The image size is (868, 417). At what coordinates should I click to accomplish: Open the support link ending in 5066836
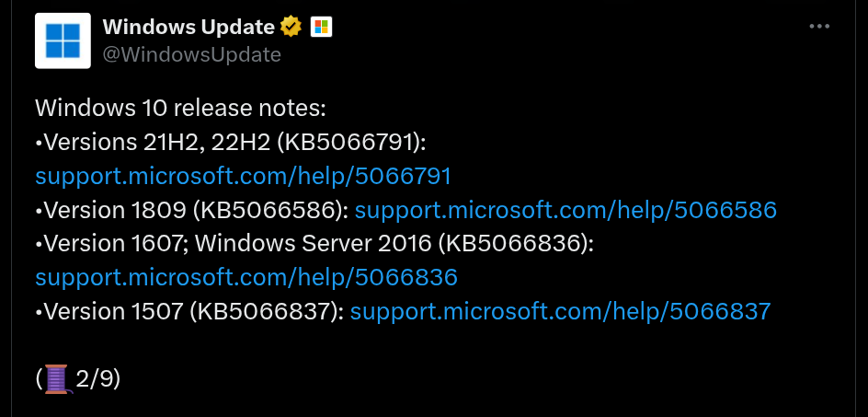(246, 277)
